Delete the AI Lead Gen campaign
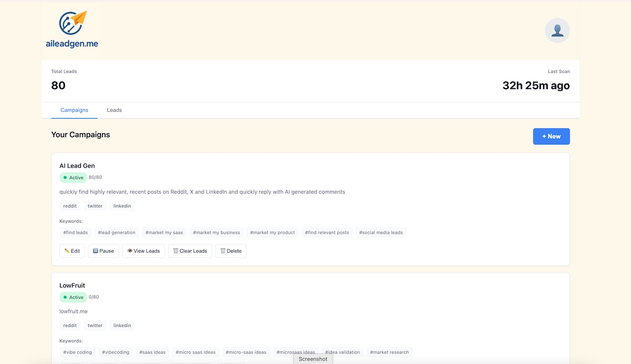The height and width of the screenshot is (364, 631). tap(231, 251)
